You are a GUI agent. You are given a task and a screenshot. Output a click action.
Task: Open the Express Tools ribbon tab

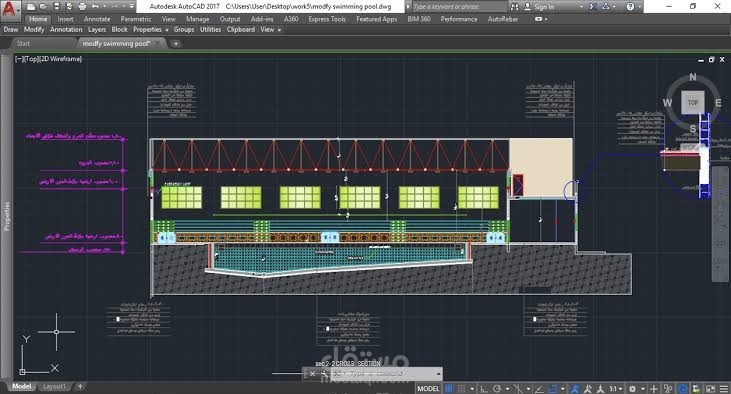pos(327,19)
